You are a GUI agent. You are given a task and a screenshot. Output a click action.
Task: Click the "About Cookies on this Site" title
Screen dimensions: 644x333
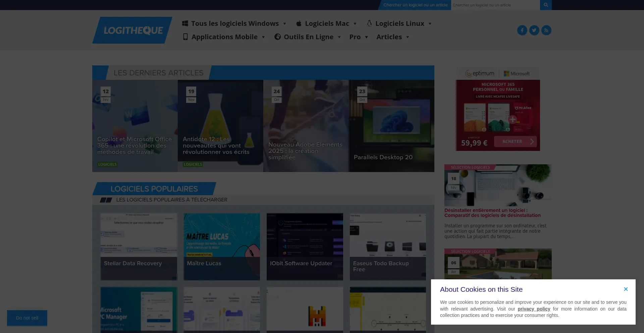[481, 289]
